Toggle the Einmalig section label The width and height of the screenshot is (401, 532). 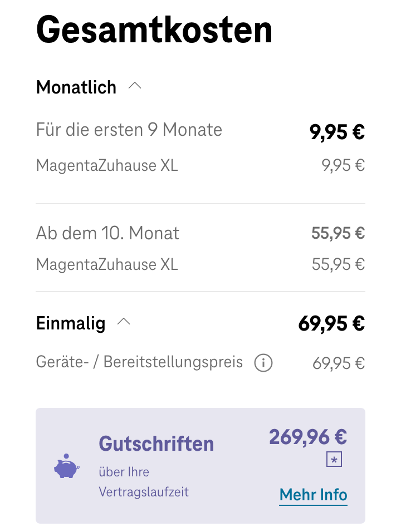pyautogui.click(x=71, y=323)
